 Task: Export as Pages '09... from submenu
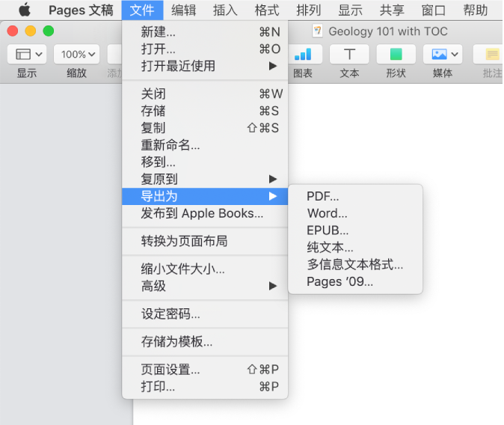355,281
